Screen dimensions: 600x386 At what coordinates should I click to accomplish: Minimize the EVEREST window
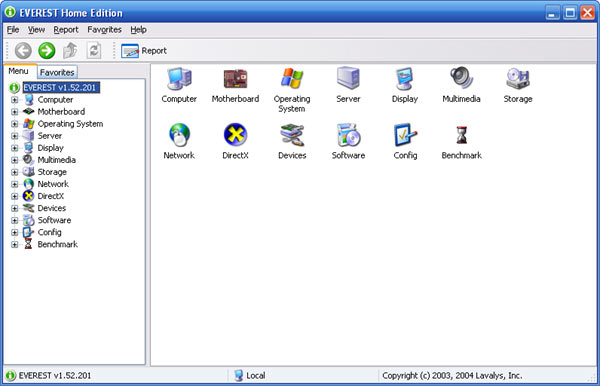point(553,13)
